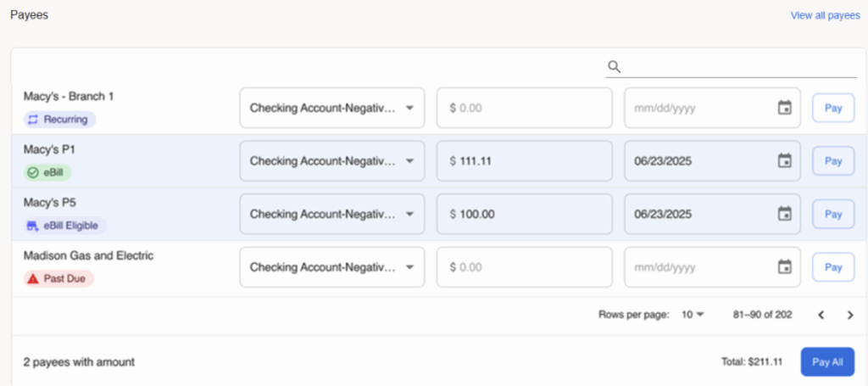Screen dimensions: 868x386
Task: Open calendar picker for Macy's - Branch 1
Action: [x=784, y=108]
